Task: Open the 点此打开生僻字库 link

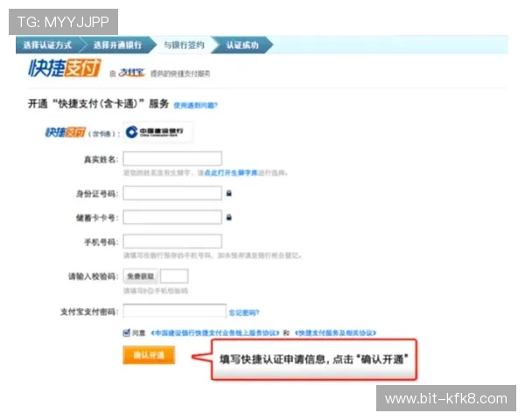Action: coord(231,173)
